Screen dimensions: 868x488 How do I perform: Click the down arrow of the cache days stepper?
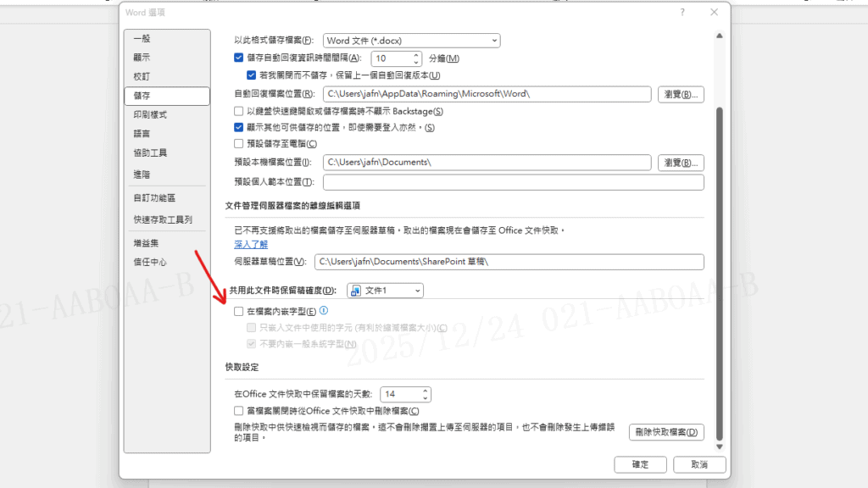[426, 398]
